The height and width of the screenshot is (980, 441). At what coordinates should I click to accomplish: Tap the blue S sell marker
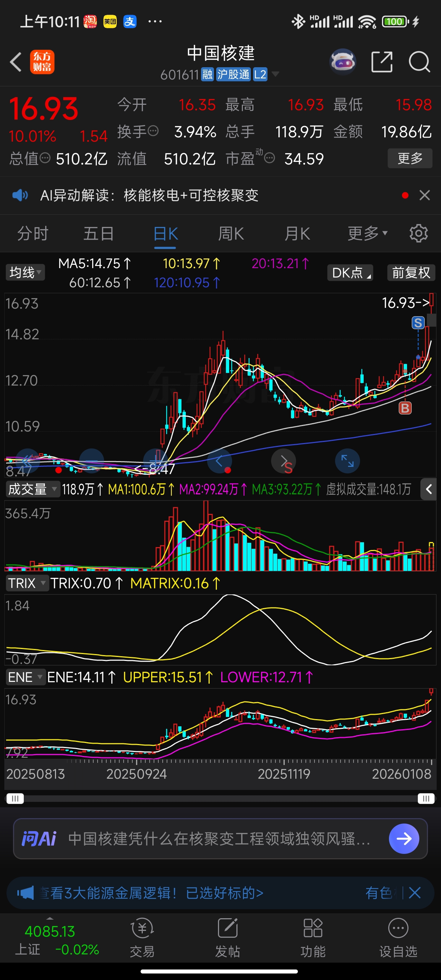(x=418, y=323)
